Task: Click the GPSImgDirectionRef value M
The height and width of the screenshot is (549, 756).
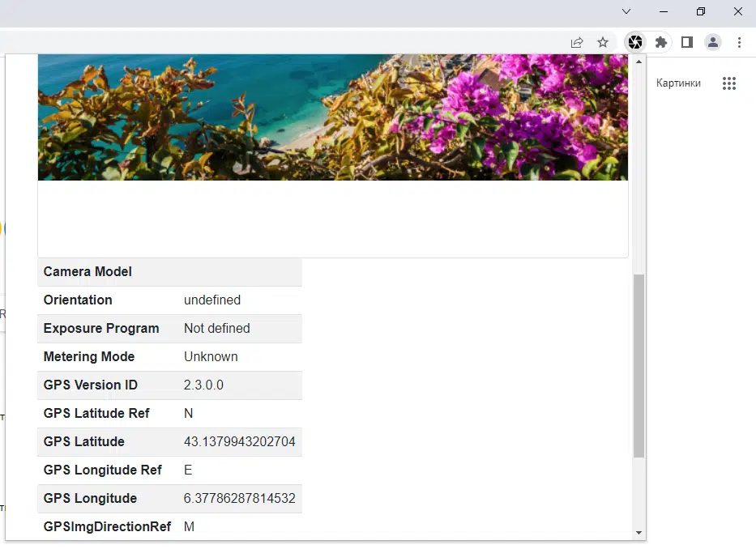Action: pyautogui.click(x=189, y=527)
